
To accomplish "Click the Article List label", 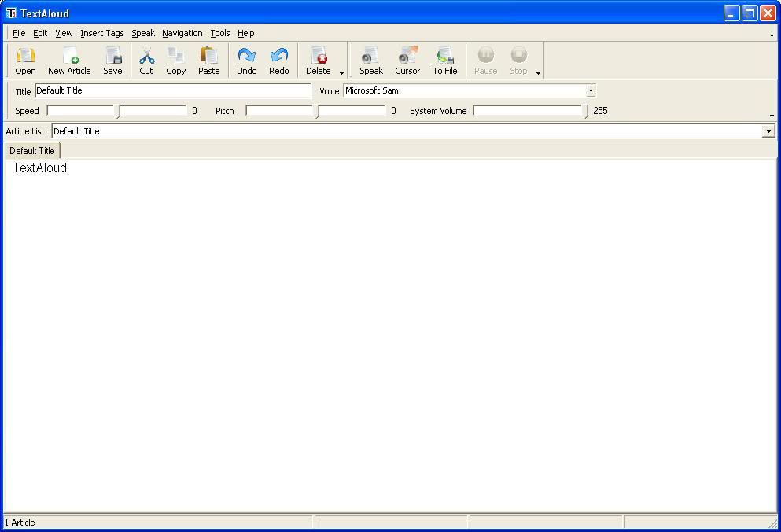I will pos(27,131).
